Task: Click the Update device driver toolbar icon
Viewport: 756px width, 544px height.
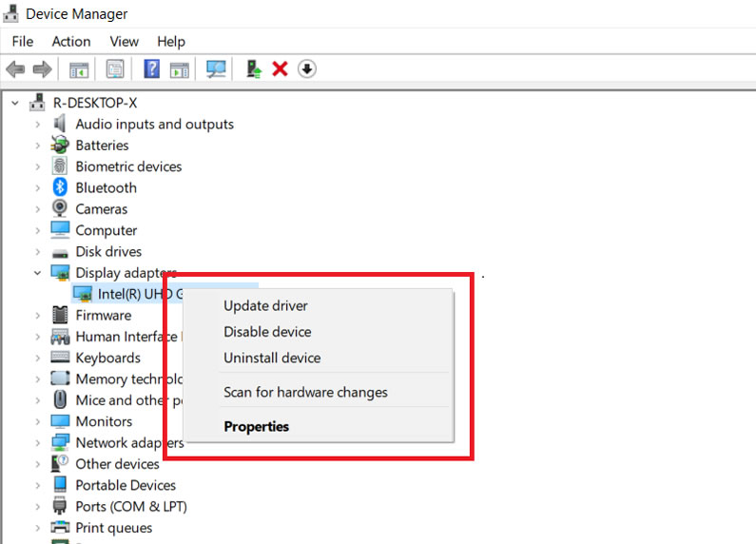Action: coord(254,69)
